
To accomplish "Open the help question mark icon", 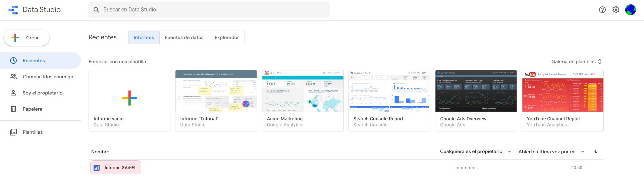I will pyautogui.click(x=602, y=10).
